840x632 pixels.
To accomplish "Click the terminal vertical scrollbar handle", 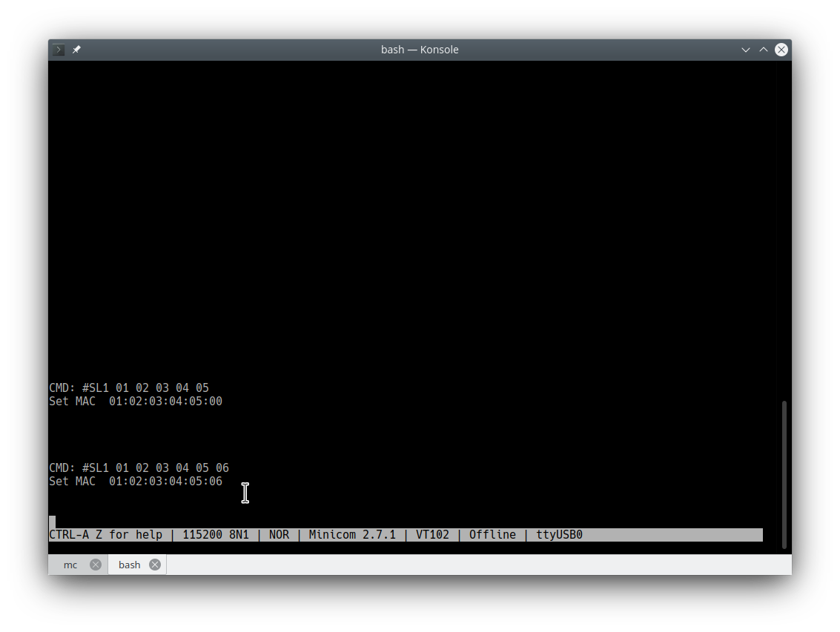I will pyautogui.click(x=784, y=474).
